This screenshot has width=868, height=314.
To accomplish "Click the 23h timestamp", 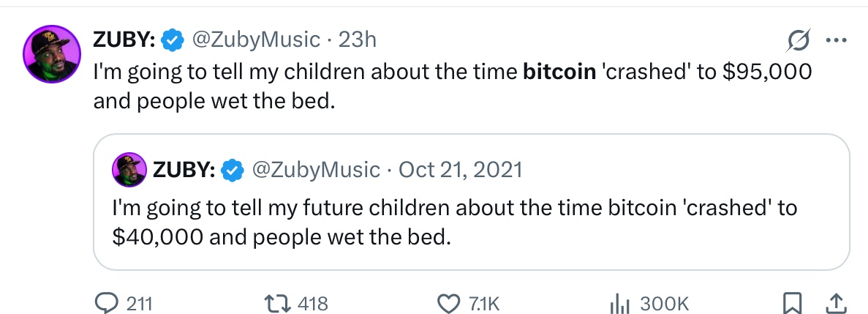I will tap(358, 40).
